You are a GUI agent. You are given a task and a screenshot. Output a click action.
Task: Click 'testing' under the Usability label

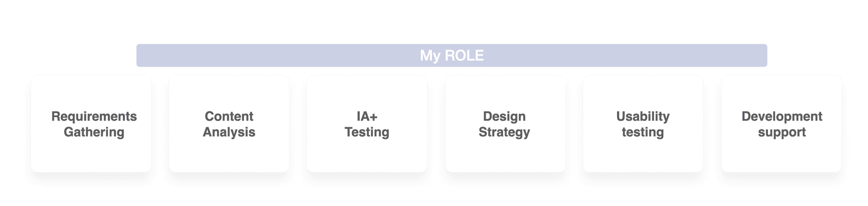pos(643,132)
